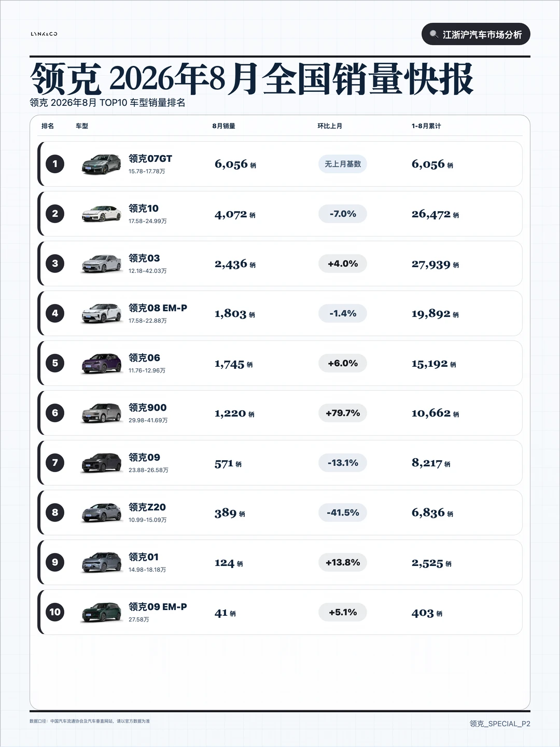Click the 江浙沪汽车市场分析 search pill
Image resolution: width=560 pixels, height=747 pixels.
(476, 34)
